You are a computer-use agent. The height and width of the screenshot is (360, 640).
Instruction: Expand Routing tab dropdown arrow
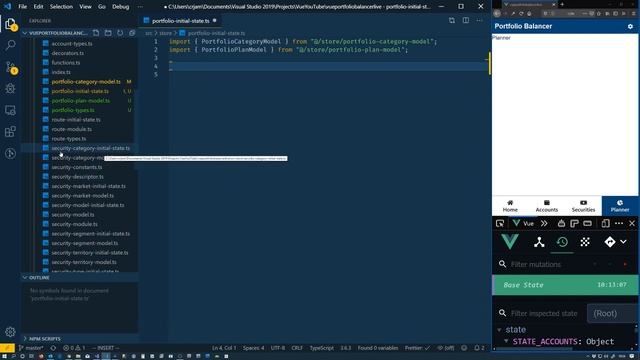tap(623, 242)
